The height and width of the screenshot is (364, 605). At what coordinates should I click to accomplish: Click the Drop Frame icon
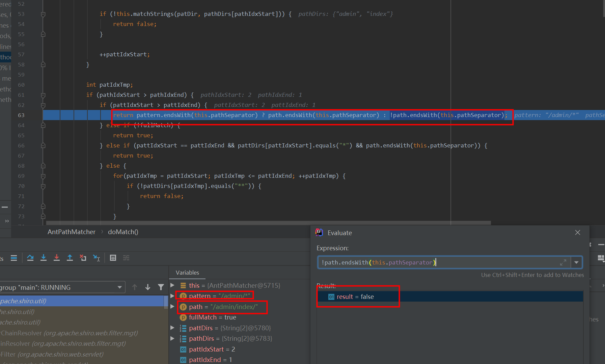tap(83, 258)
